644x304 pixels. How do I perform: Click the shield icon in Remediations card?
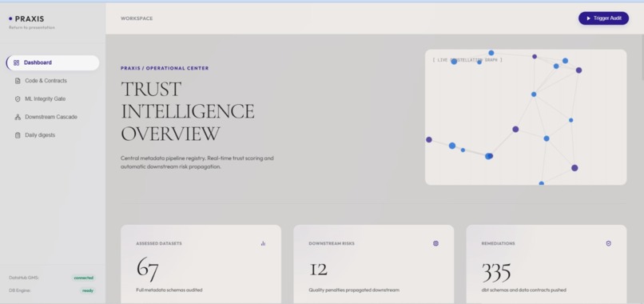609,243
